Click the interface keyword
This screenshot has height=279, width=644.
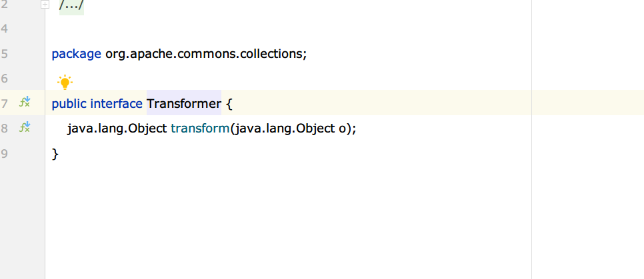tap(117, 103)
